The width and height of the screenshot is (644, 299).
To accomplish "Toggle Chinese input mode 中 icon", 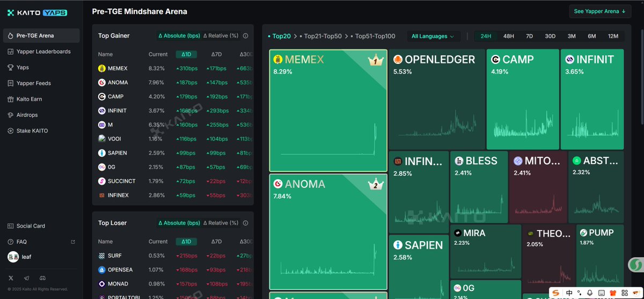I will pyautogui.click(x=568, y=293).
